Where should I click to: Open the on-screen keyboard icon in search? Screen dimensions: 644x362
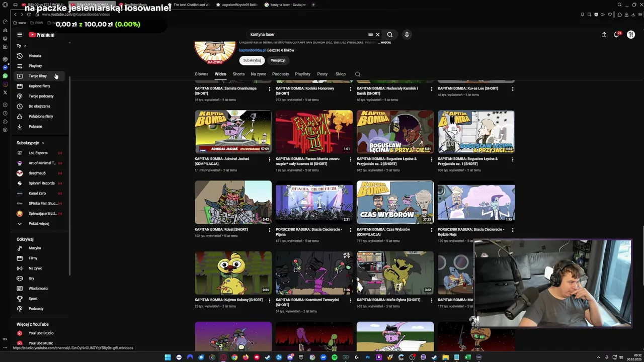point(371,35)
